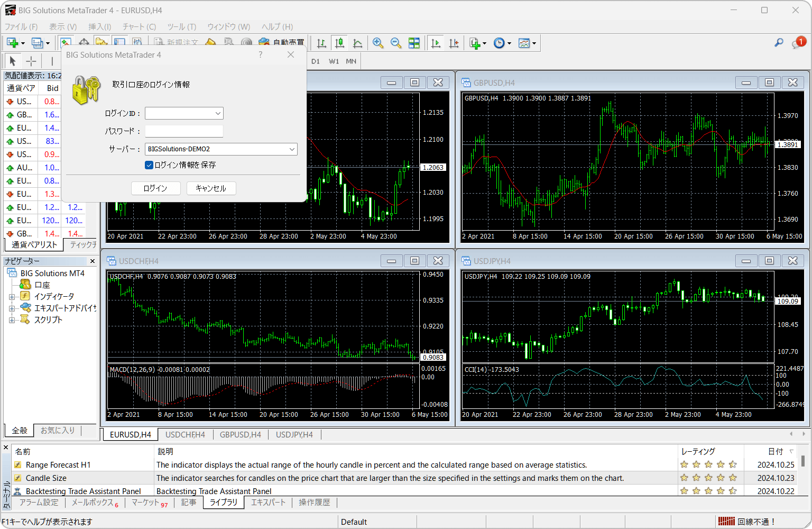Open the 操作履歴 terminal tab
This screenshot has height=529, width=812.
coord(315,503)
